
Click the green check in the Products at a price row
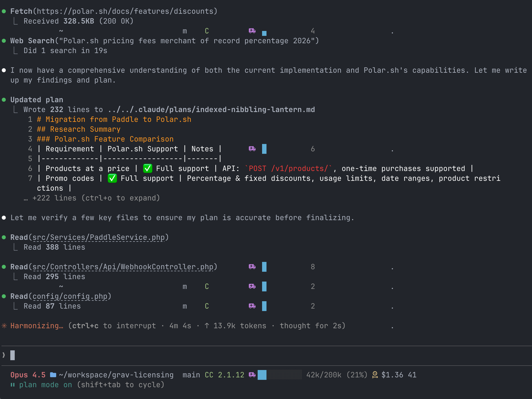click(x=147, y=169)
